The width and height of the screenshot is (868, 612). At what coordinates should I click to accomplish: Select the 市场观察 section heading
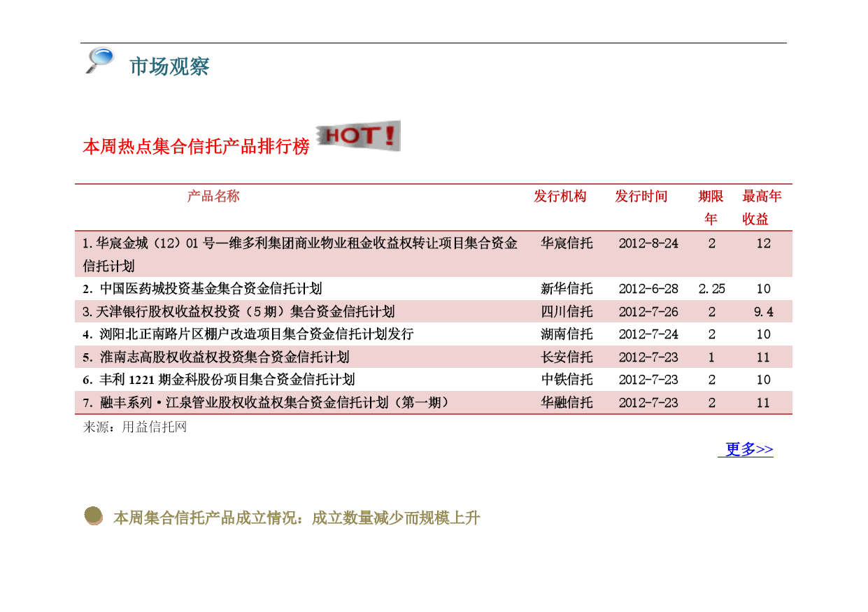pyautogui.click(x=169, y=66)
